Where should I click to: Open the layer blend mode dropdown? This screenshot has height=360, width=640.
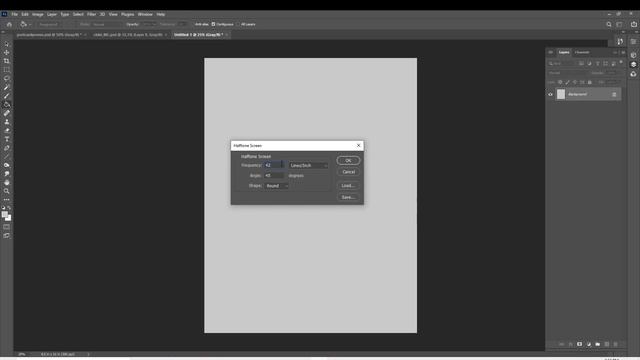point(568,73)
